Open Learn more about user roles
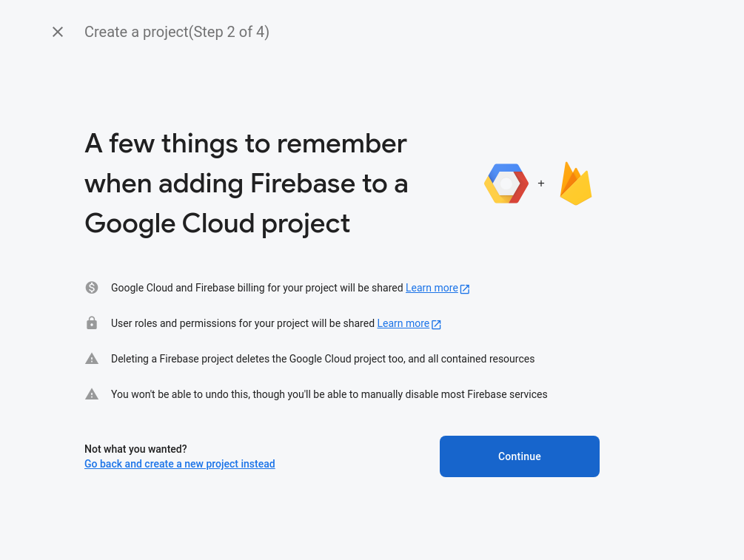 [x=403, y=323]
